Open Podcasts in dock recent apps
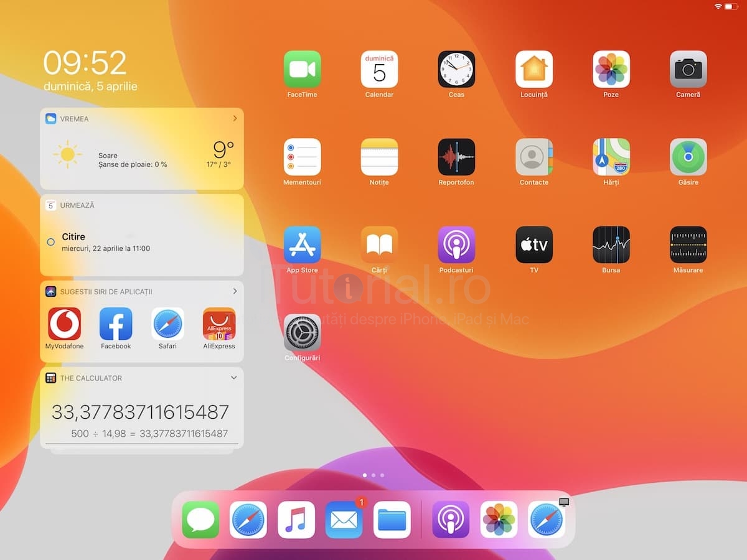This screenshot has width=747, height=560. pyautogui.click(x=451, y=520)
